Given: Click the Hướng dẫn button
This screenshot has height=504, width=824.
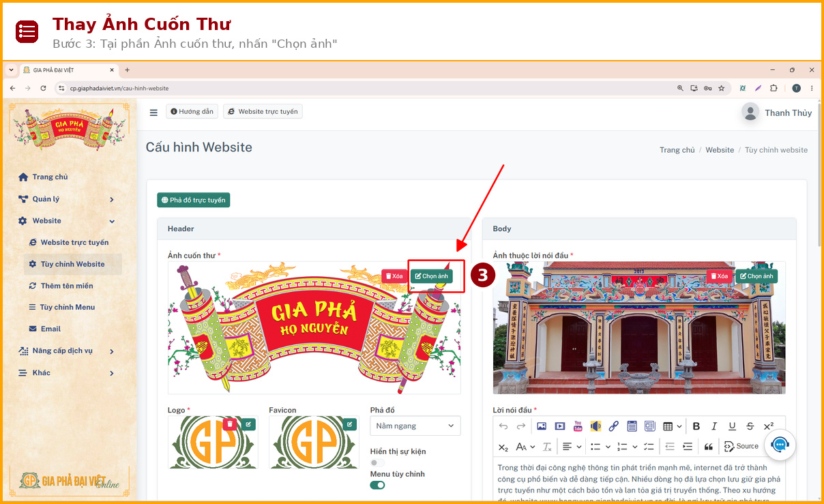Looking at the screenshot, I should point(192,112).
